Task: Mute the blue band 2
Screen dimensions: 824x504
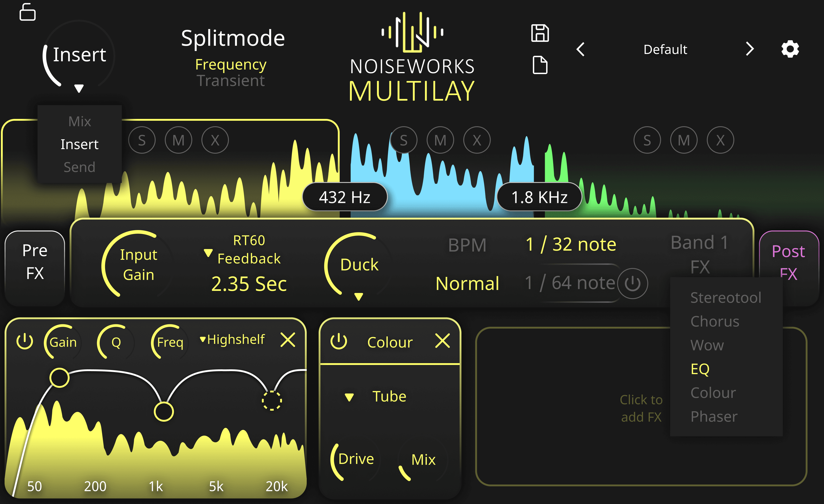Action: tap(440, 140)
